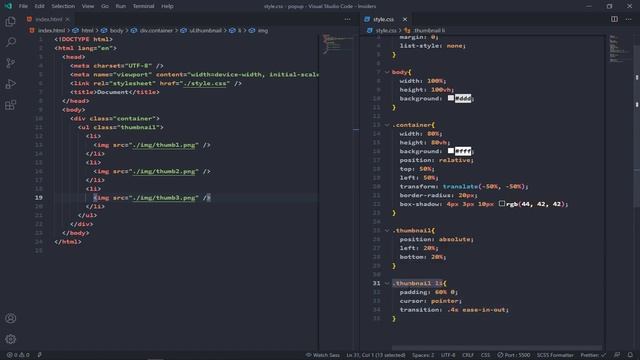Click the CSS file icon on style.css tab
Image resolution: width=640 pixels, height=360 pixels.
(367, 19)
